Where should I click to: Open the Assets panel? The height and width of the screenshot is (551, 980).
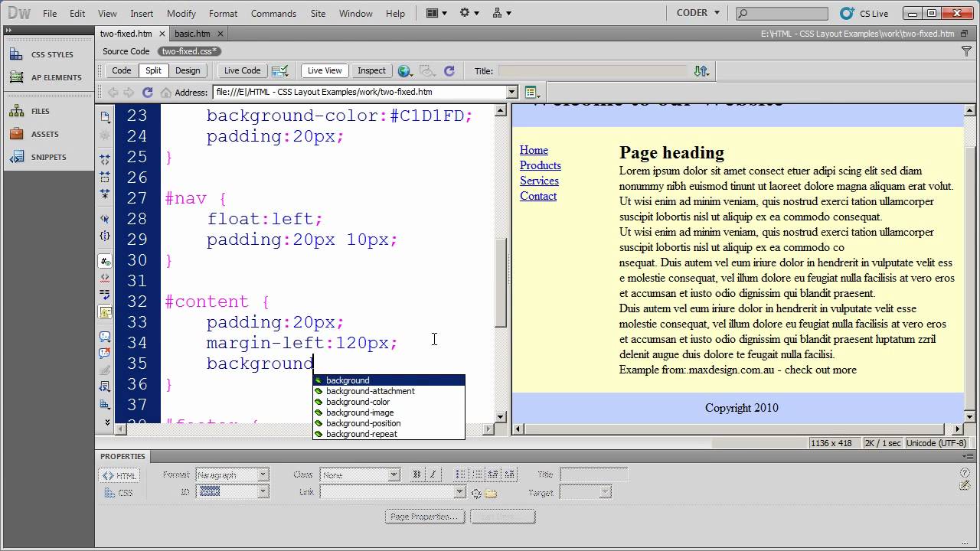tap(44, 134)
